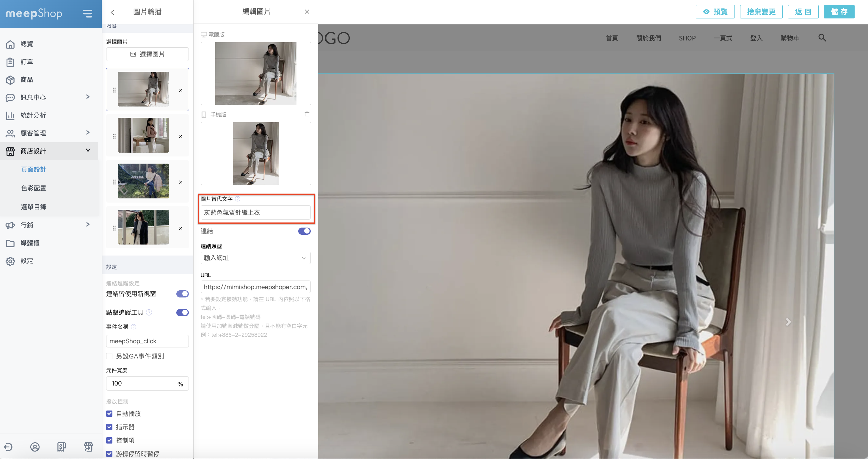
Task: Uncheck the 自動播放 checkbox
Action: point(109,413)
